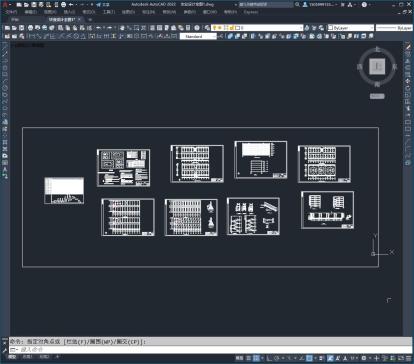Select the Offset modify tool
The width and height of the screenshot is (414, 364).
pos(408,68)
